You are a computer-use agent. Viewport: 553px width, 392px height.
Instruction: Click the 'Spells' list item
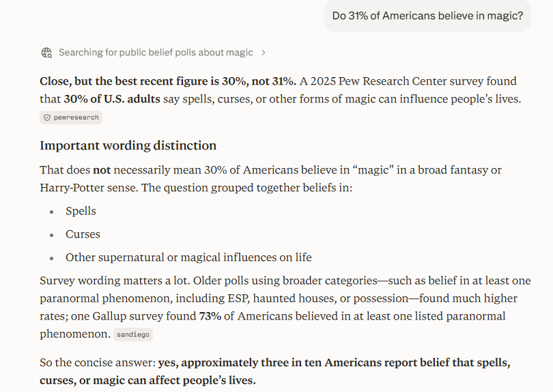click(81, 211)
